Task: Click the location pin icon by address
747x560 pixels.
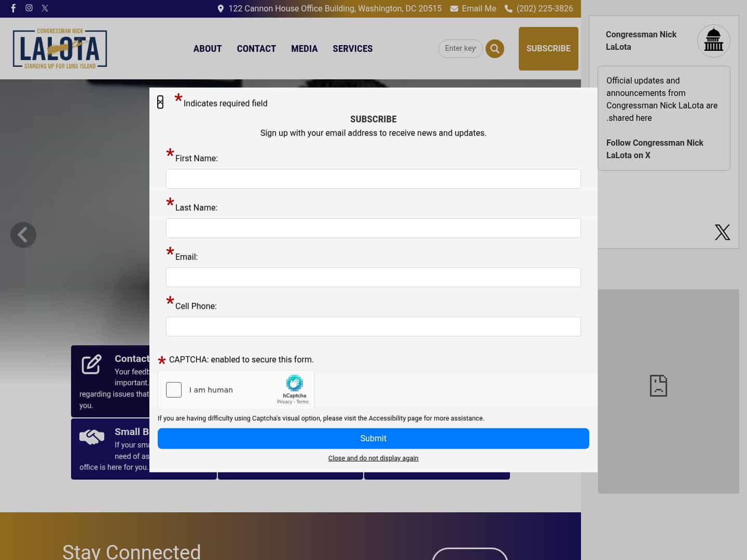Action: [x=220, y=9]
